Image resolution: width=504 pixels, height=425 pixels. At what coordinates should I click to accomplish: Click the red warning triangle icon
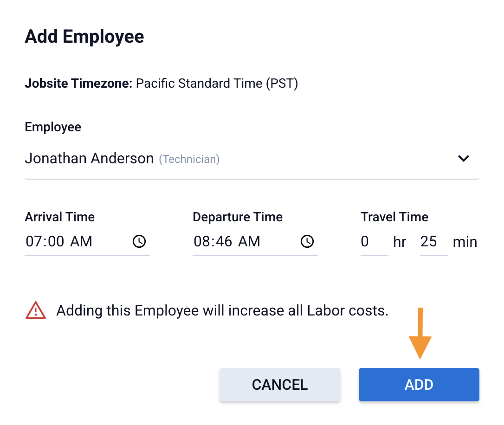pos(36,310)
